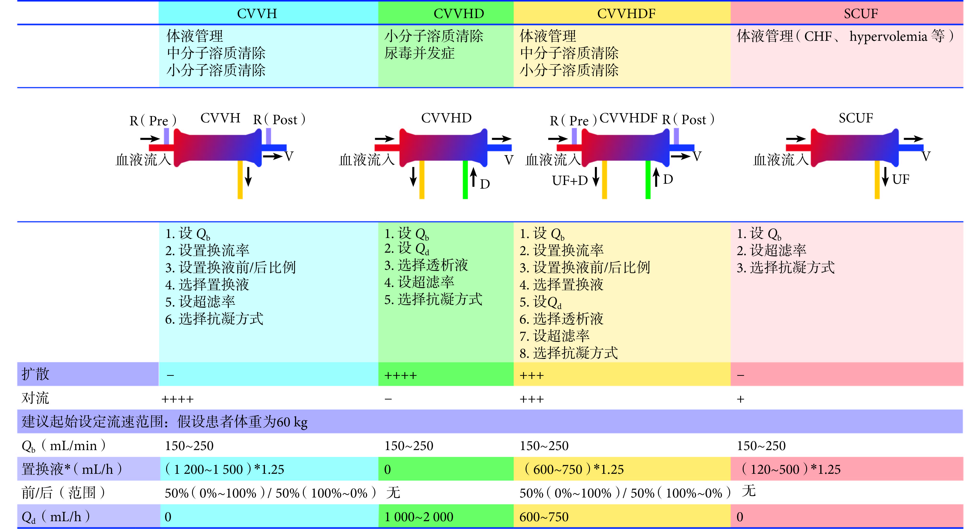
Task: Click the UF label in SCUF diagram
Action: (900, 179)
